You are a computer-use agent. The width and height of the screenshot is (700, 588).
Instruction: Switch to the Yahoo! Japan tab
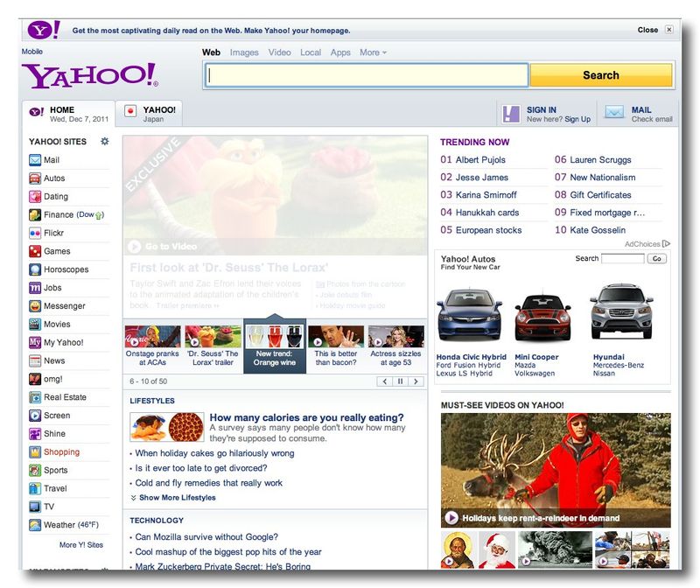(149, 114)
